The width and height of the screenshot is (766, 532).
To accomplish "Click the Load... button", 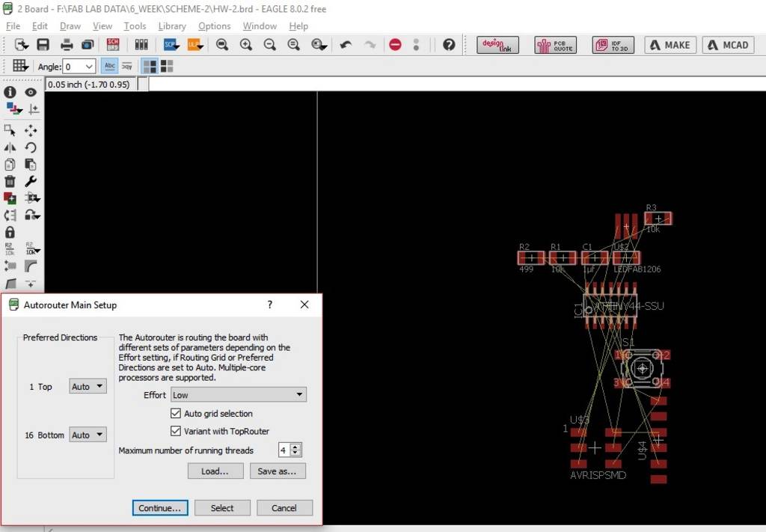I will coord(215,471).
